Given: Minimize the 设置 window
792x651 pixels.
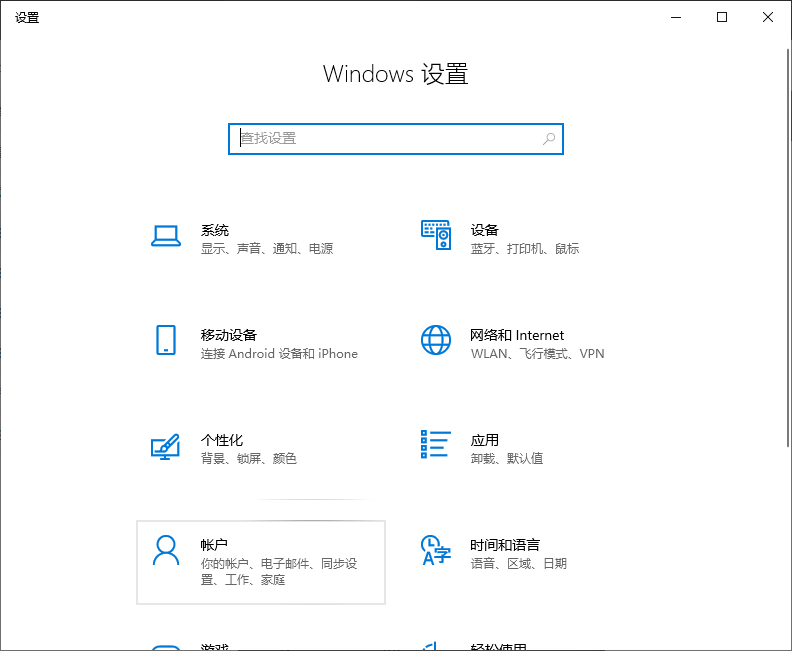Looking at the screenshot, I should click(x=676, y=17).
